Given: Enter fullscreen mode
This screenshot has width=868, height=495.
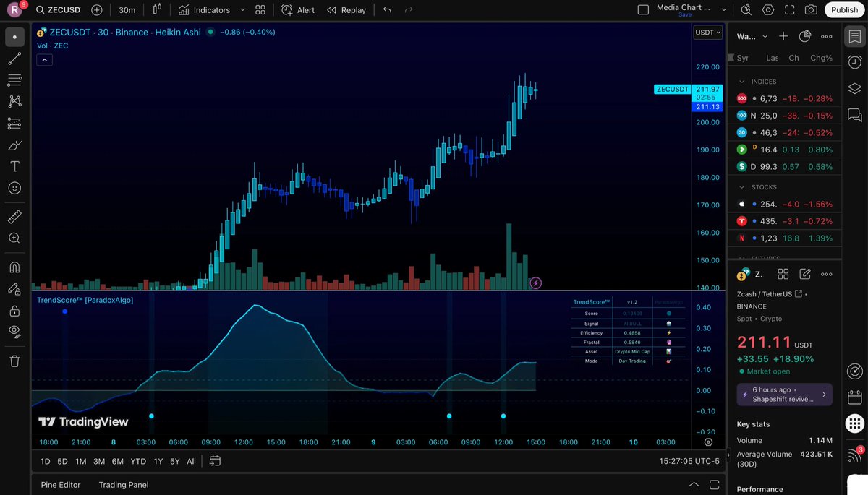Looking at the screenshot, I should click(x=790, y=10).
